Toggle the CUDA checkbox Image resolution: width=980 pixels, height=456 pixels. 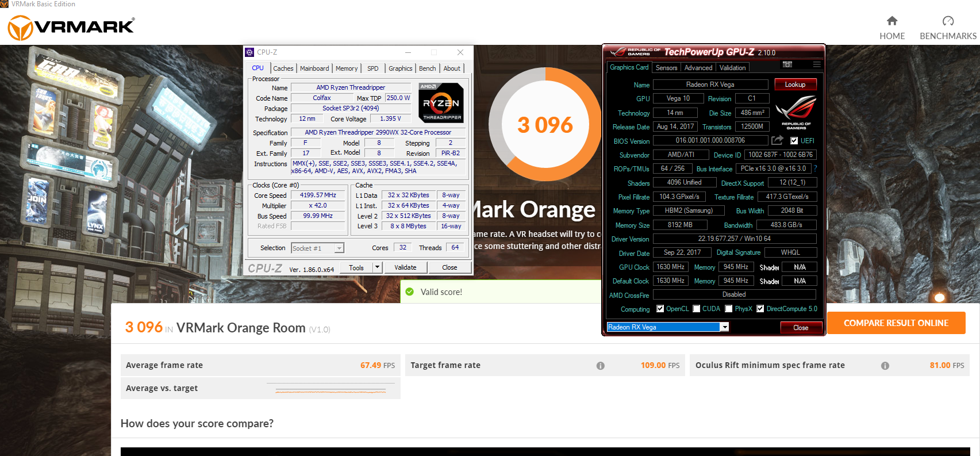coord(697,309)
